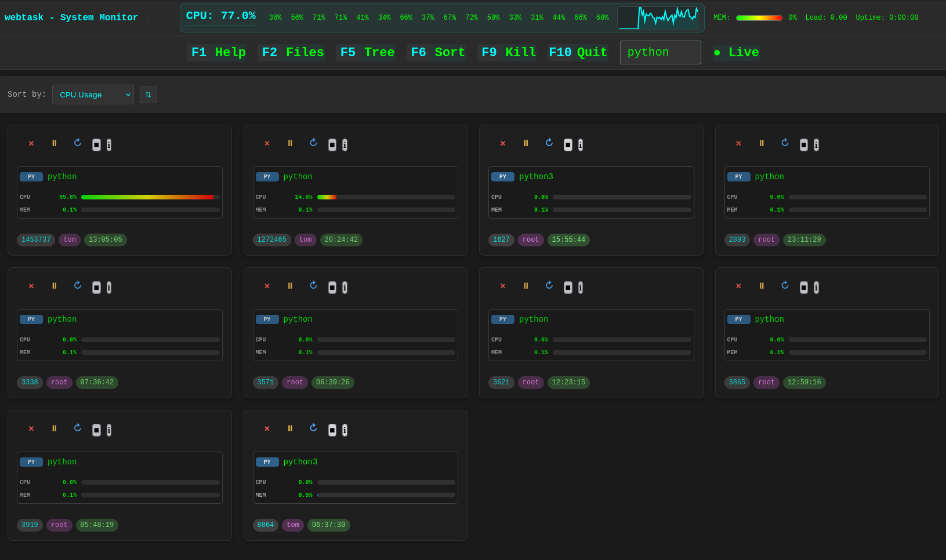The width and height of the screenshot is (946, 560).
Task: Show info for process 2893
Action: (x=816, y=145)
